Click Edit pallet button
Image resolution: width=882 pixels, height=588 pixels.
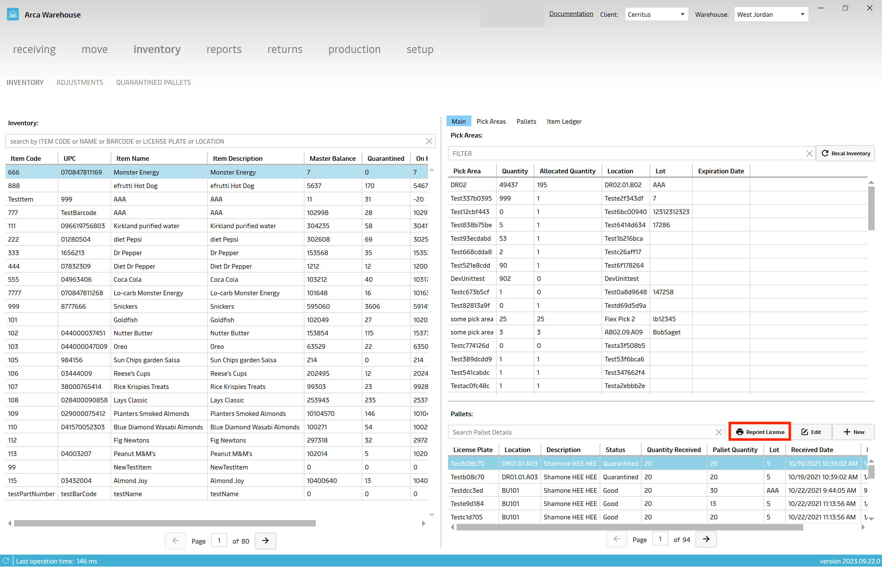811,432
